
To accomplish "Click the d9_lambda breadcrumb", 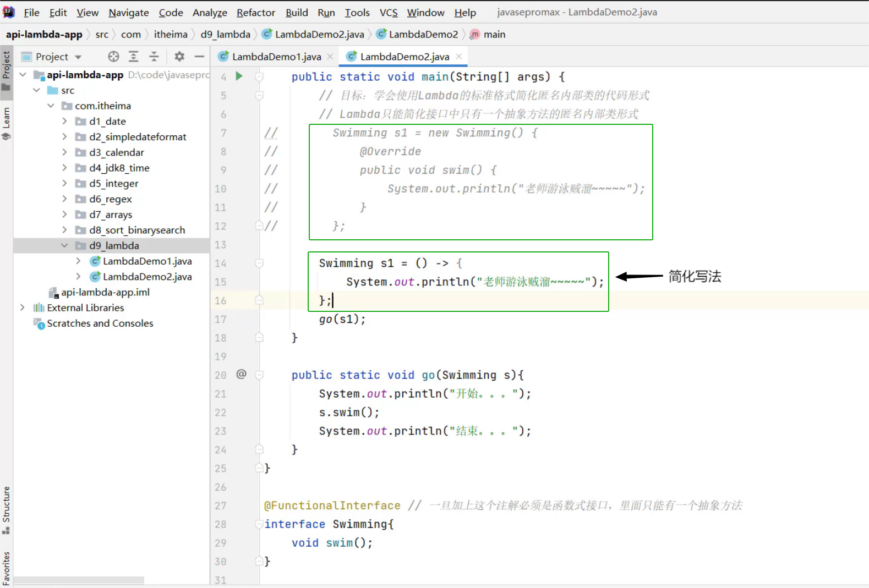I will 226,35.
